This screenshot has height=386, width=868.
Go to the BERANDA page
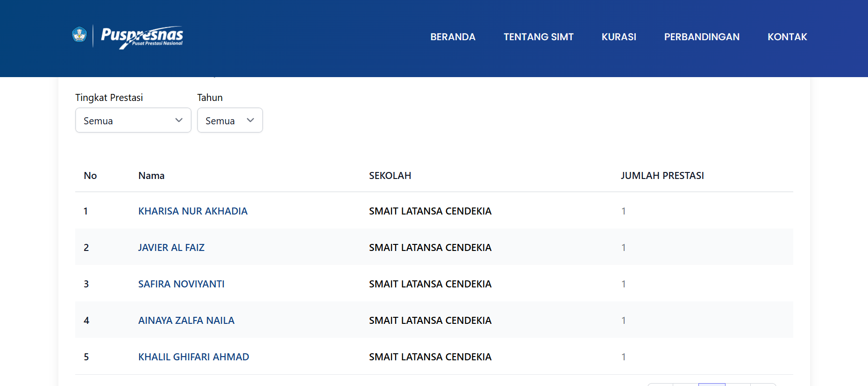(452, 37)
